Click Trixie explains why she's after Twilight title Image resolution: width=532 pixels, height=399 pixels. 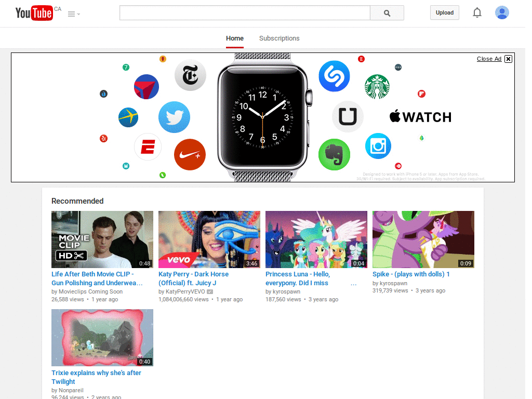click(96, 377)
